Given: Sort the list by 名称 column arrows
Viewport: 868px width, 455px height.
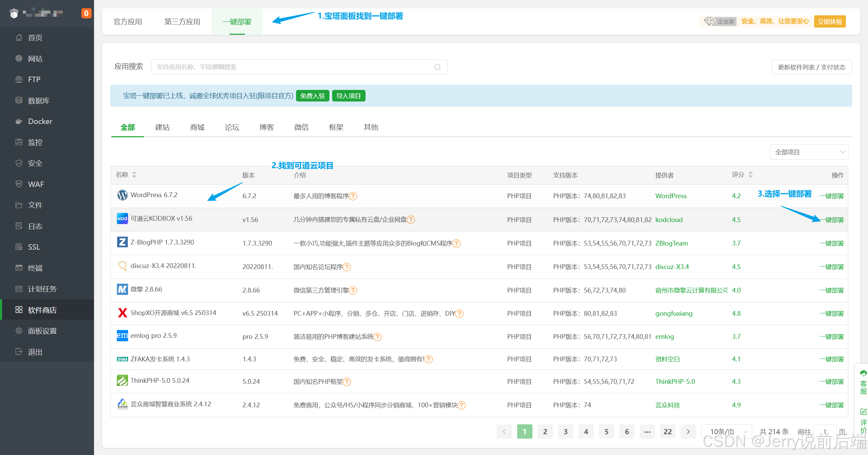Looking at the screenshot, I should 134,175.
